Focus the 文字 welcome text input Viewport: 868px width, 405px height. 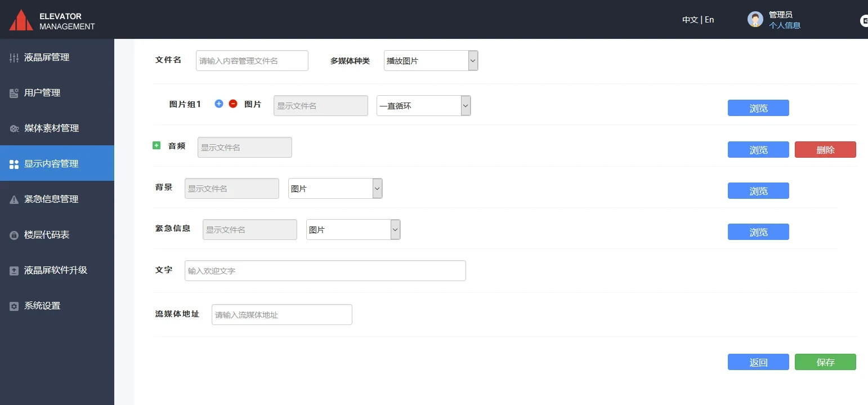(x=325, y=270)
